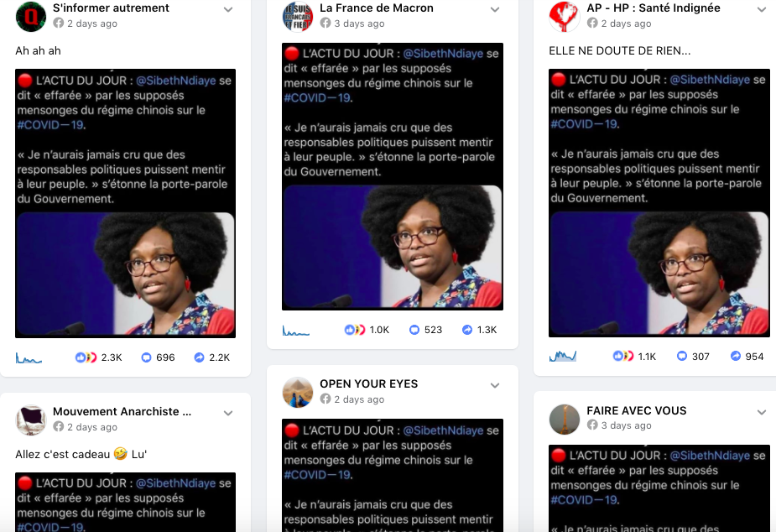Open the S'informer autrement page name link

tap(111, 8)
